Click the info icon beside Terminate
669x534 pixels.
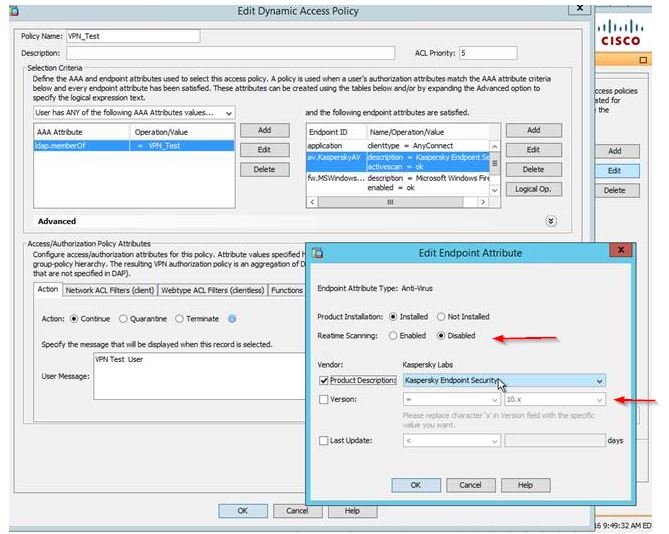[x=232, y=319]
